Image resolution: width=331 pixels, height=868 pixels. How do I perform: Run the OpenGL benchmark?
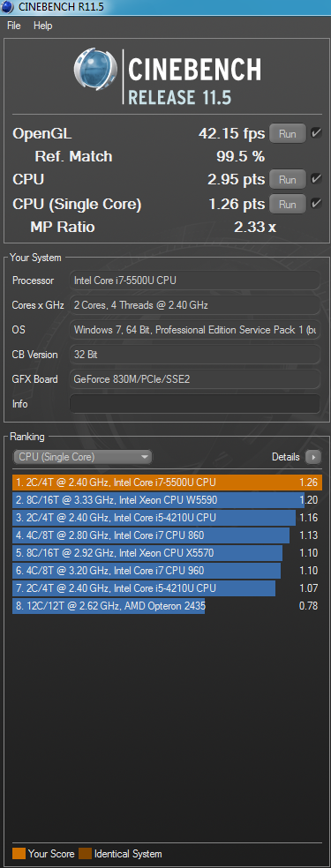click(x=287, y=134)
